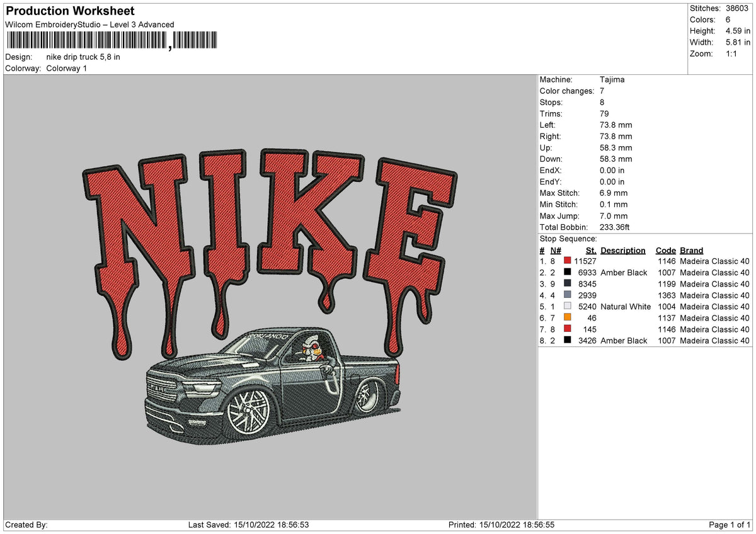Click the St. column header
Screen dimensions: 756x534
coord(590,250)
